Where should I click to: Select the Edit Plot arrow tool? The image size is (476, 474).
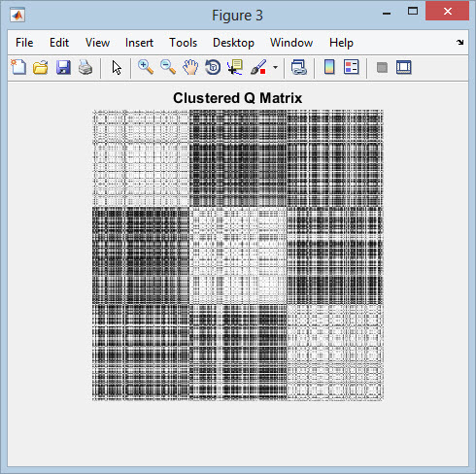tap(117, 68)
